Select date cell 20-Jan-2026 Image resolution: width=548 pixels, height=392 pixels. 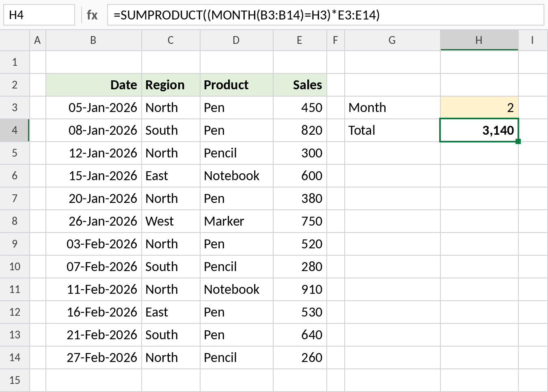[x=94, y=198]
